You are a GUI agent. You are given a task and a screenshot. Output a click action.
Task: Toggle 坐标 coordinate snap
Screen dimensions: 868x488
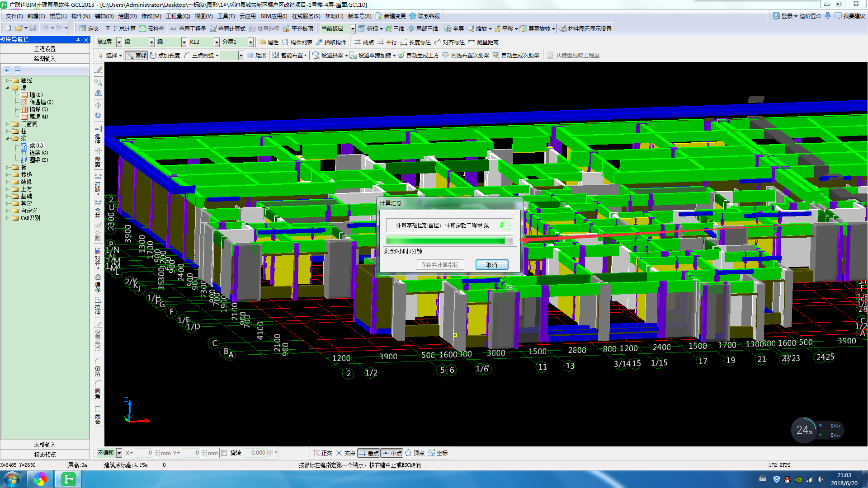pyautogui.click(x=438, y=453)
